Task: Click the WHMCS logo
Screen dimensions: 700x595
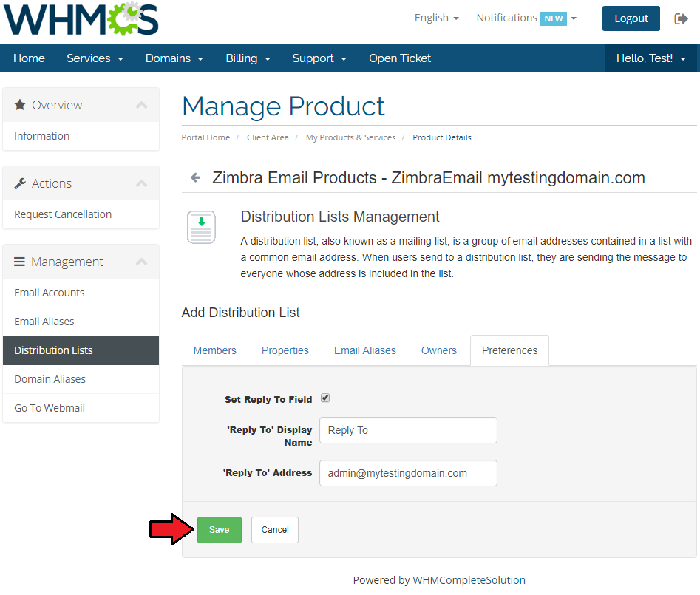Action: pos(81,19)
